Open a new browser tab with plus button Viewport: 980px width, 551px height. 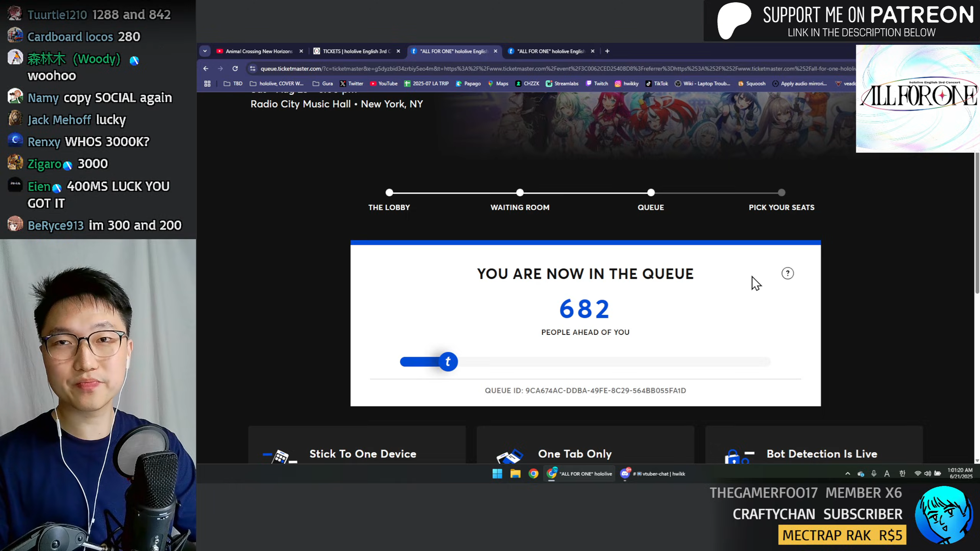607,51
